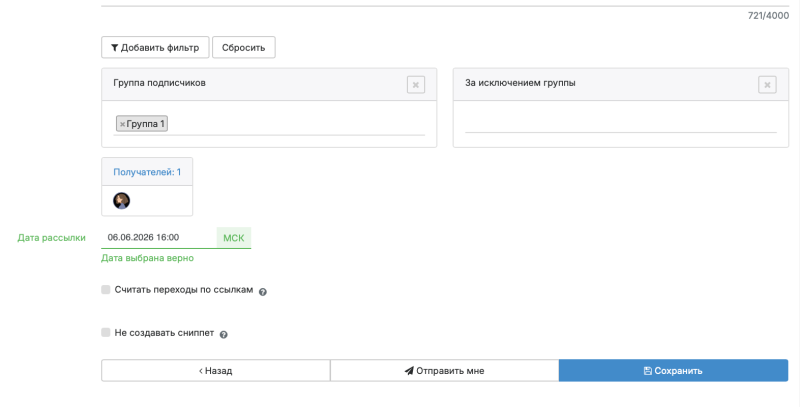Viewport: 800px width, 407px height.
Task: Click the Добавить фильтр button
Action: [x=155, y=47]
